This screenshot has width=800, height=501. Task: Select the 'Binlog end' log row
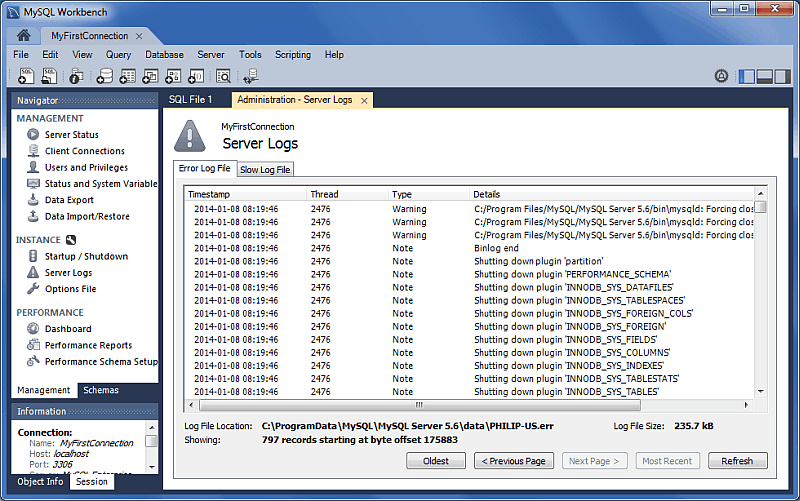tap(469, 248)
